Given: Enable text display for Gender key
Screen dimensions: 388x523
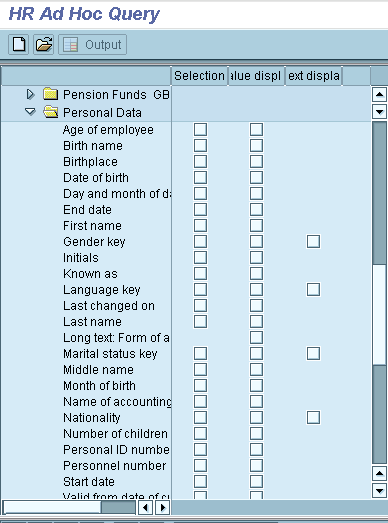Looking at the screenshot, I should [x=313, y=241].
